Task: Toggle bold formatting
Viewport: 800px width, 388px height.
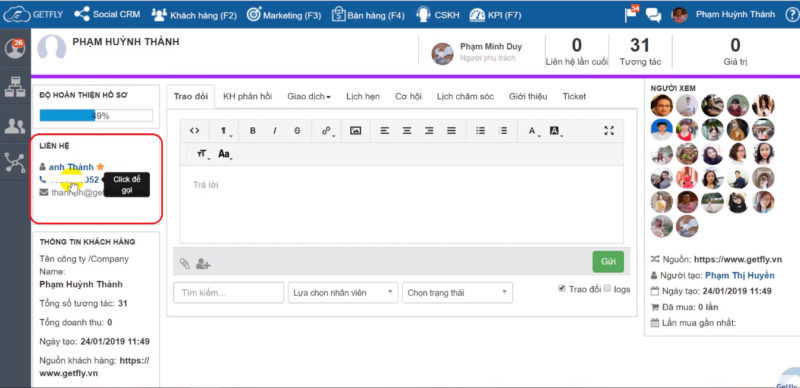Action: [x=253, y=131]
